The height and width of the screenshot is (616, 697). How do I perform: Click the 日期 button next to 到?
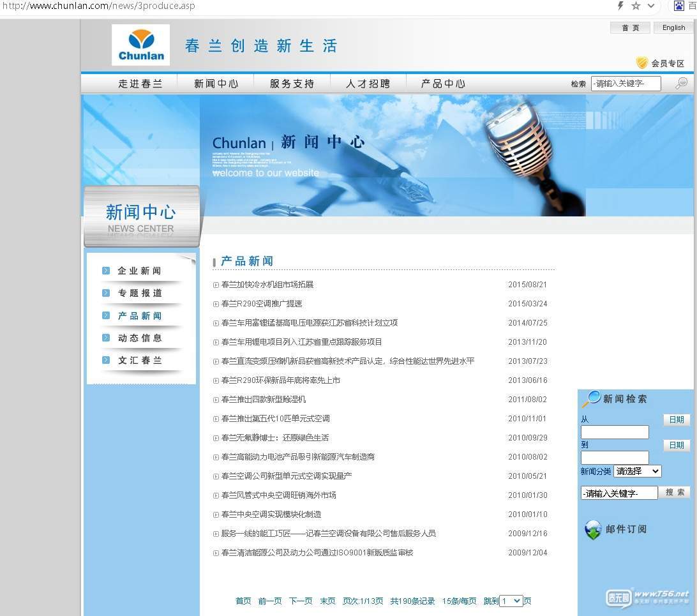(677, 446)
